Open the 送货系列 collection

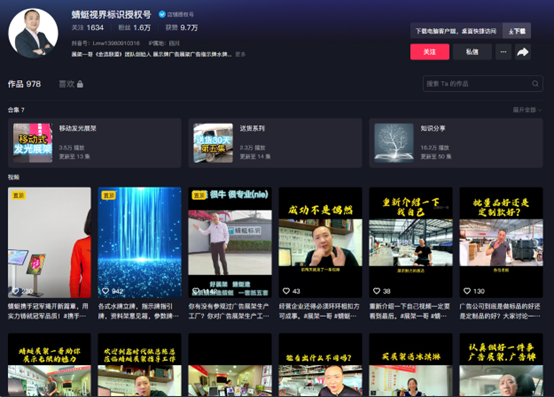(275, 143)
